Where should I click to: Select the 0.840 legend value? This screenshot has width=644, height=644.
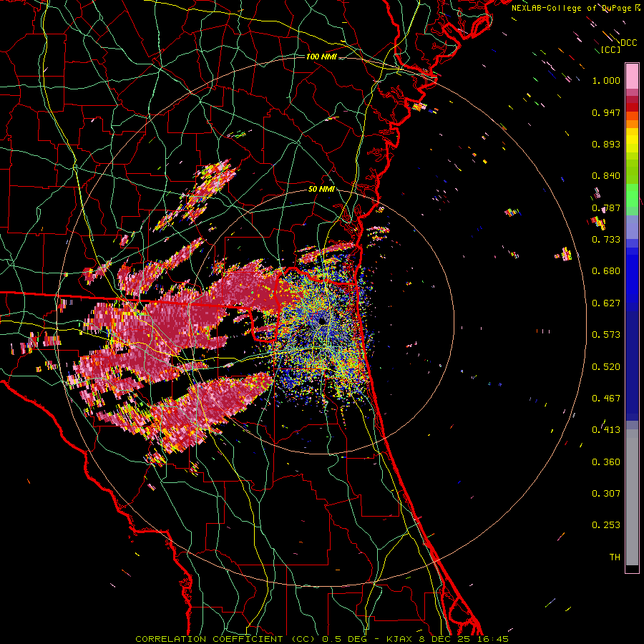pos(606,176)
